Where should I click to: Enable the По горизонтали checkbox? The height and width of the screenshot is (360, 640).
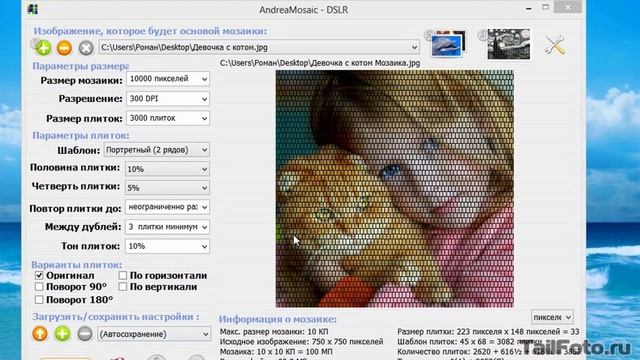123,276
